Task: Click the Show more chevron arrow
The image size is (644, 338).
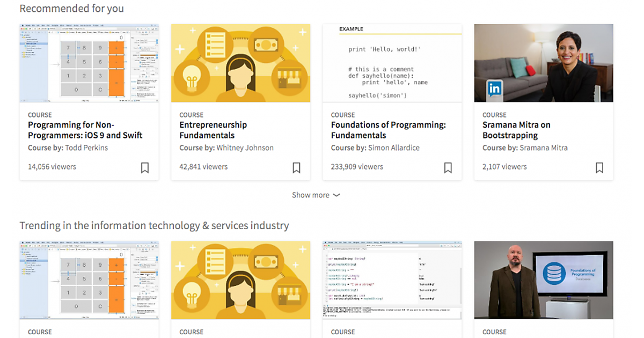Action: coord(336,195)
